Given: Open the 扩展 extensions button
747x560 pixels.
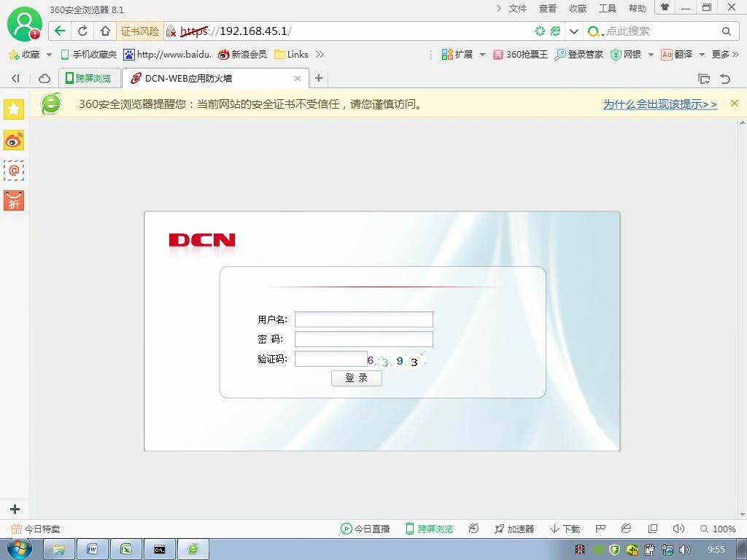Looking at the screenshot, I should pyautogui.click(x=457, y=55).
